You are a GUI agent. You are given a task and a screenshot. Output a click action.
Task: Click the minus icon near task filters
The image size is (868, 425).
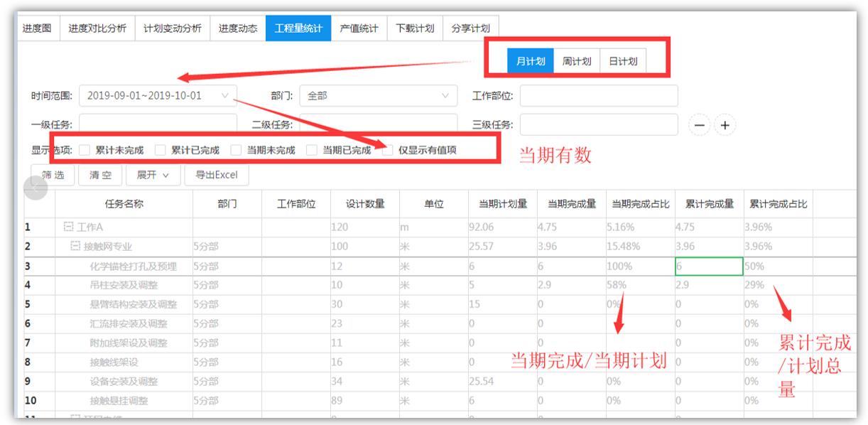pyautogui.click(x=700, y=124)
